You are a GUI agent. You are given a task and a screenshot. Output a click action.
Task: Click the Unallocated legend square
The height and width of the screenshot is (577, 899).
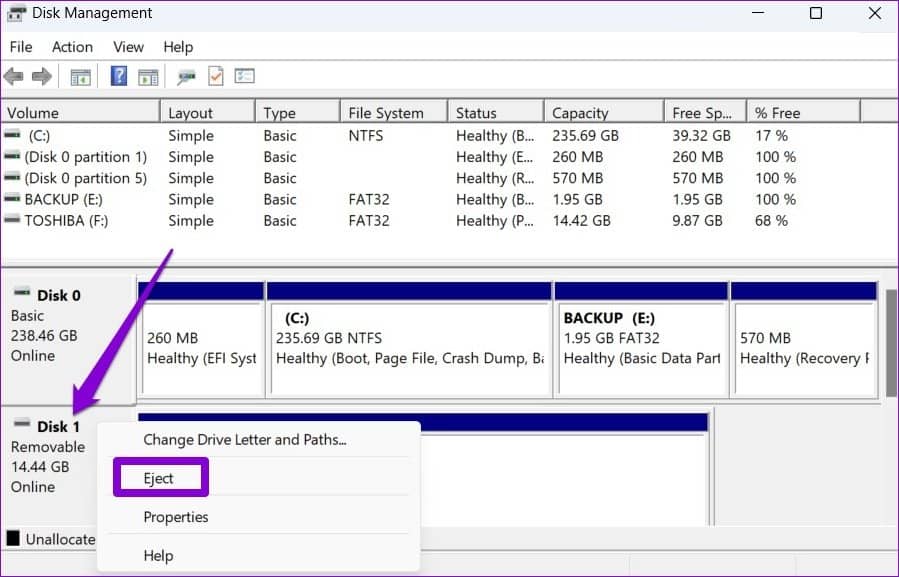tap(14, 539)
